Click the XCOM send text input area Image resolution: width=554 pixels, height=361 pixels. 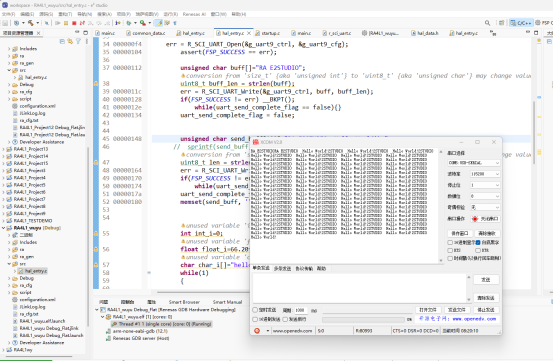pyautogui.click(x=359, y=288)
